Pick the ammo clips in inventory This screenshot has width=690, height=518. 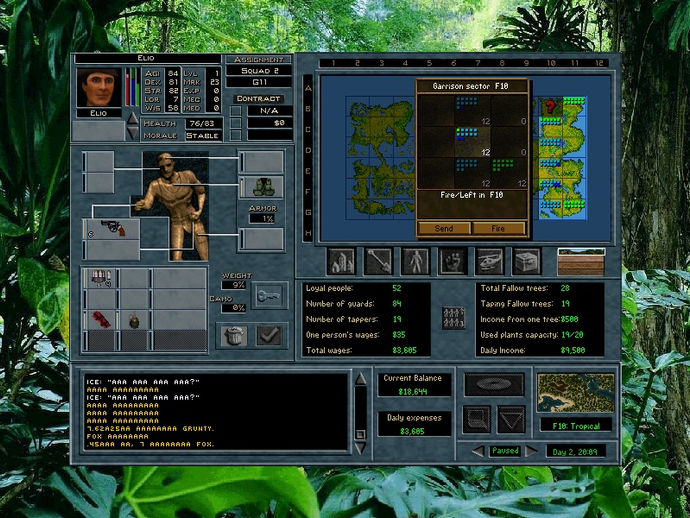click(101, 278)
